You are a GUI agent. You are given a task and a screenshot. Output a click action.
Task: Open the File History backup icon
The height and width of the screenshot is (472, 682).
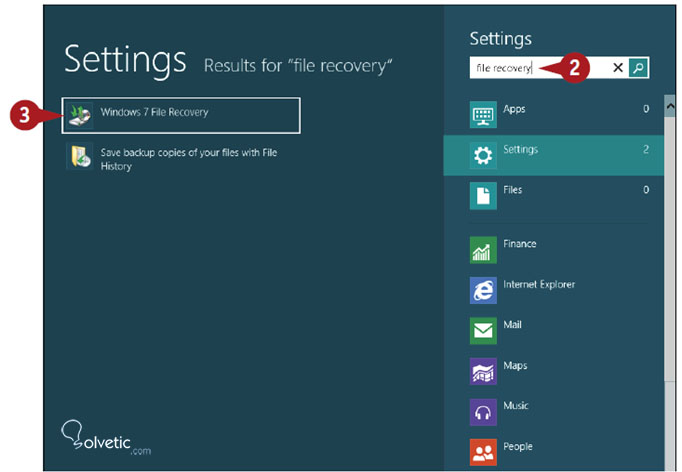(x=79, y=157)
